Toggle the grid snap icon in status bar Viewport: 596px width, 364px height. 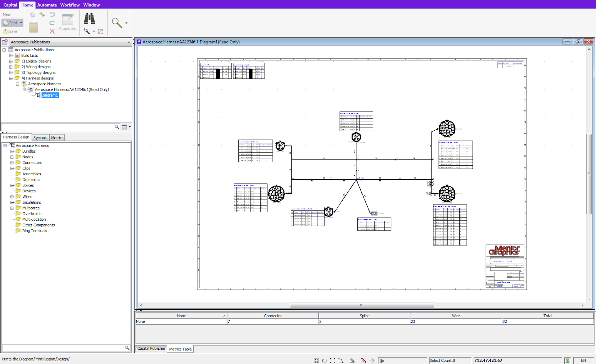[316, 361]
